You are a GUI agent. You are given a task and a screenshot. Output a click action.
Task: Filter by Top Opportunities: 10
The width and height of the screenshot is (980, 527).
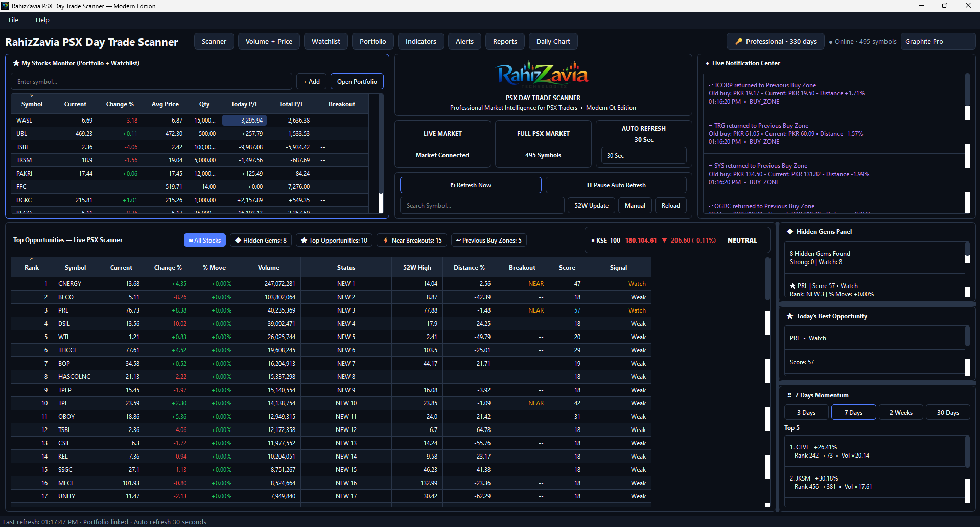(334, 240)
